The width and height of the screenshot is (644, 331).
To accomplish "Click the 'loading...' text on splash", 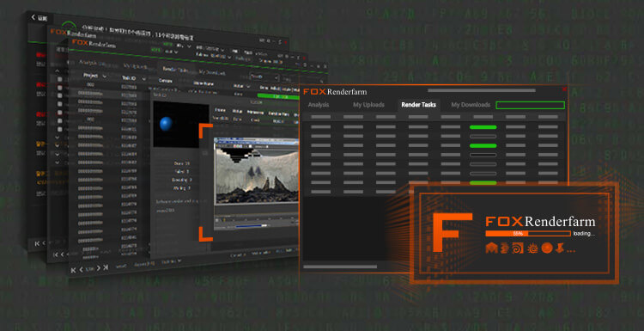I will tap(584, 234).
